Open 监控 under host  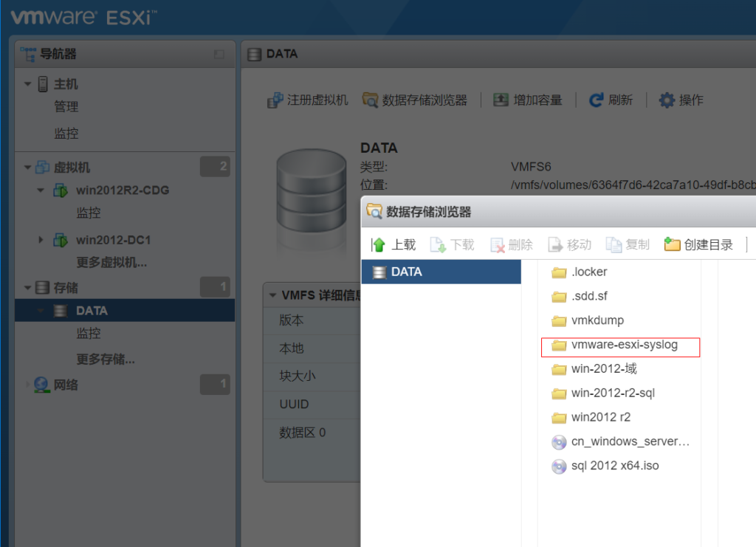pos(66,134)
